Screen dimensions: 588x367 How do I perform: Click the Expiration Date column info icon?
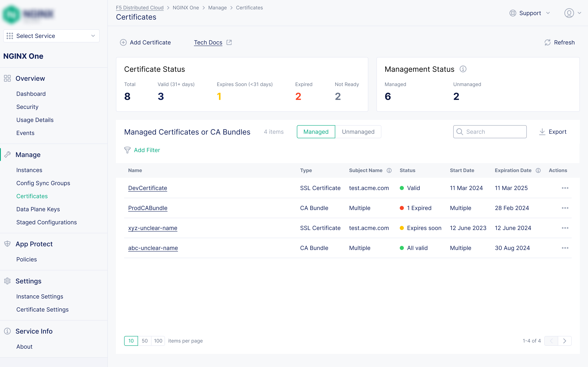[538, 170]
